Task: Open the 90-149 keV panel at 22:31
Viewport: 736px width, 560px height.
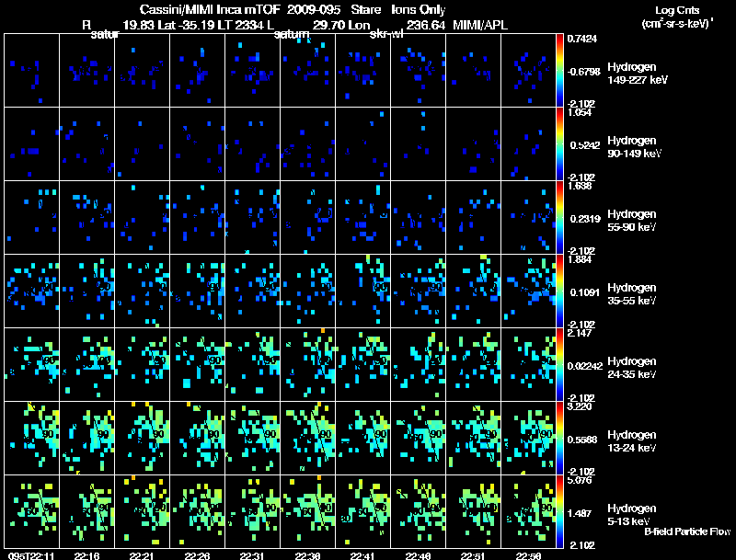Action: [x=252, y=144]
